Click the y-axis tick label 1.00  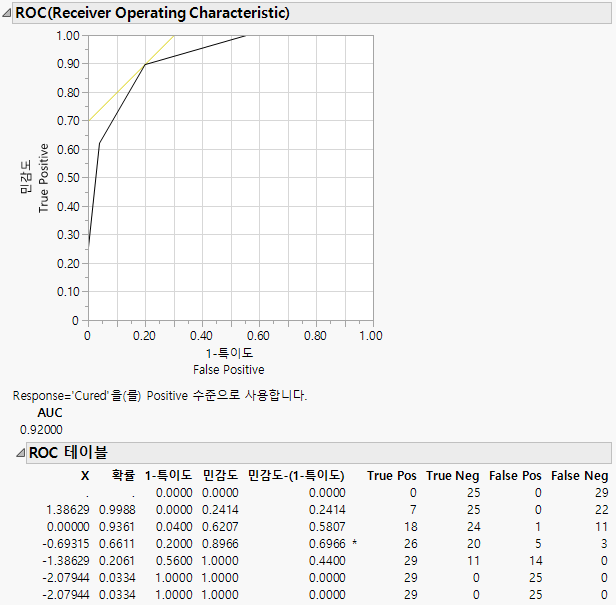[x=68, y=36]
